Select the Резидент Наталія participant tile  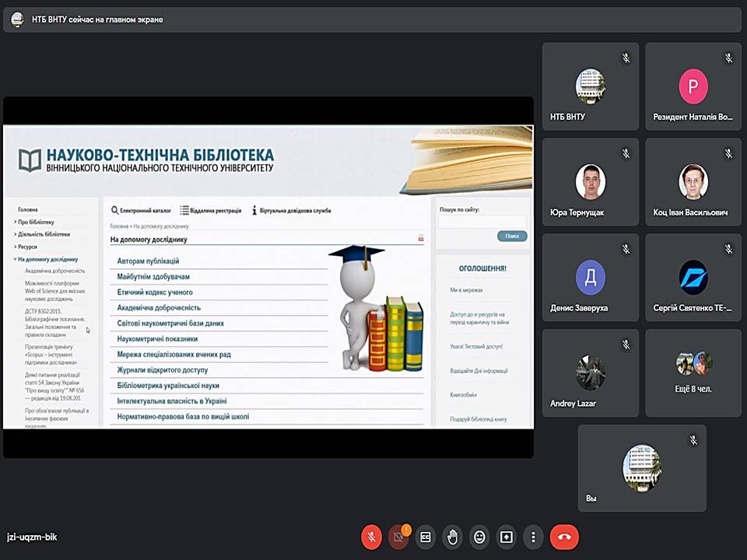tap(693, 86)
